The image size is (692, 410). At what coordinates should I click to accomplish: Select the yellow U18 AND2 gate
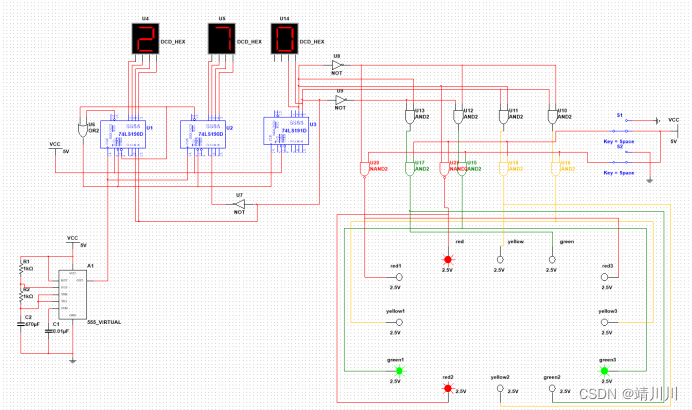coord(503,169)
